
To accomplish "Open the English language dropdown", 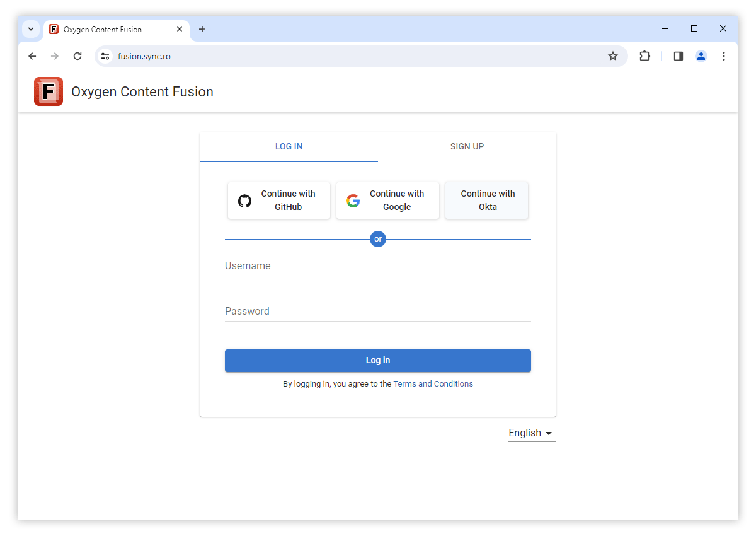I will point(532,433).
